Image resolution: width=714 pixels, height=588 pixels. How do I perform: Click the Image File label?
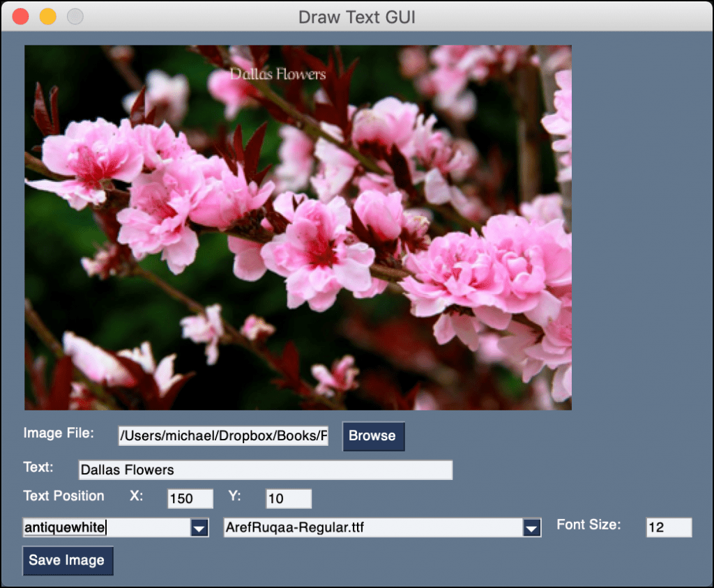pos(59,433)
